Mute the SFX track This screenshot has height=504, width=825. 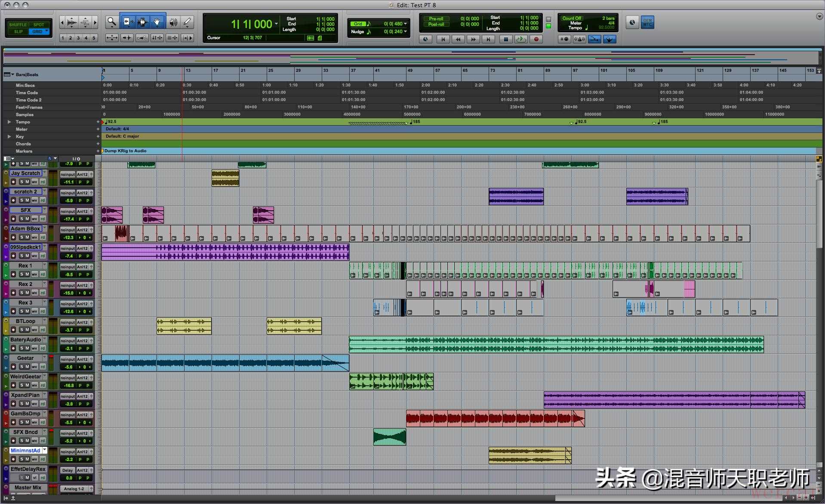pyautogui.click(x=28, y=219)
